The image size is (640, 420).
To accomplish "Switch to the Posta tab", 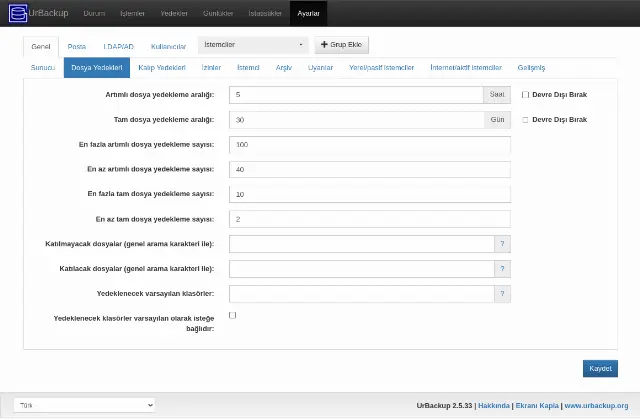I will (x=77, y=47).
